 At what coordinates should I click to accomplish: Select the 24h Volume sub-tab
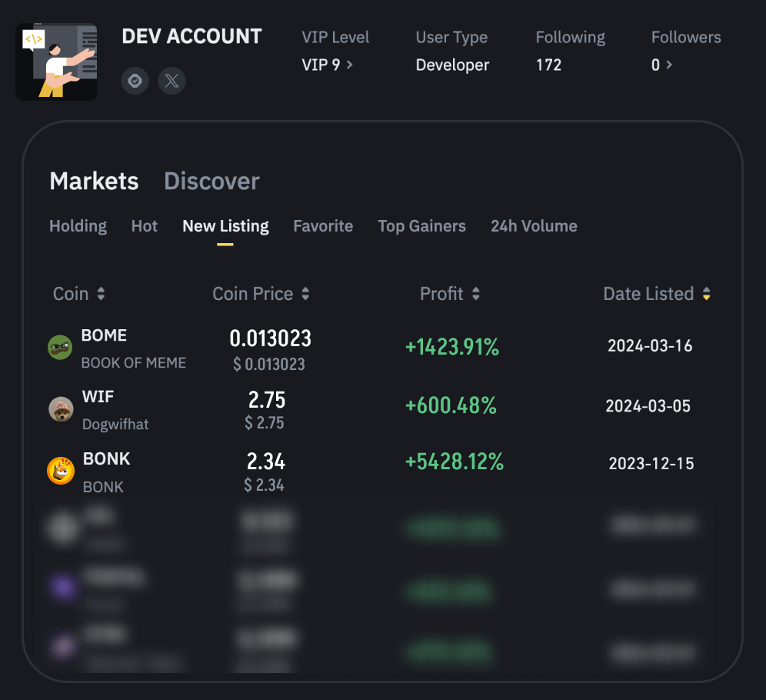tap(534, 226)
